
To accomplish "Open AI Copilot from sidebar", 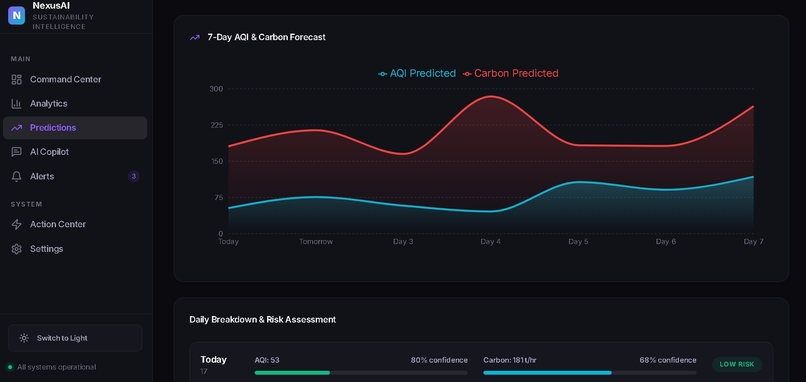I will (x=75, y=152).
